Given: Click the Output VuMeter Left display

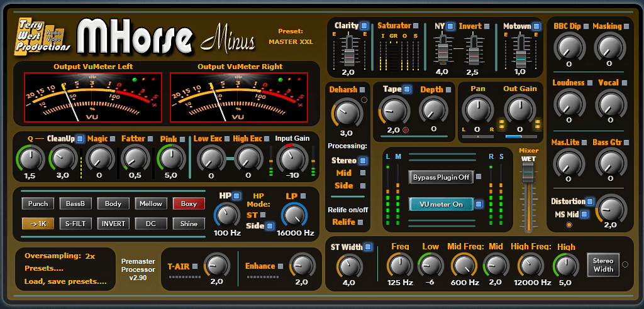Looking at the screenshot, I should (x=93, y=97).
